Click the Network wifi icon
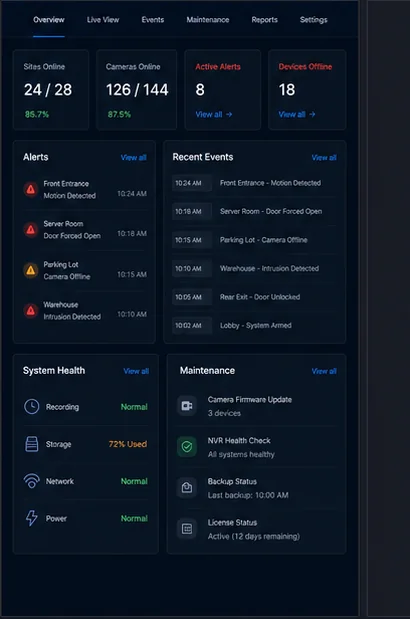This screenshot has height=619, width=410. pos(32,481)
